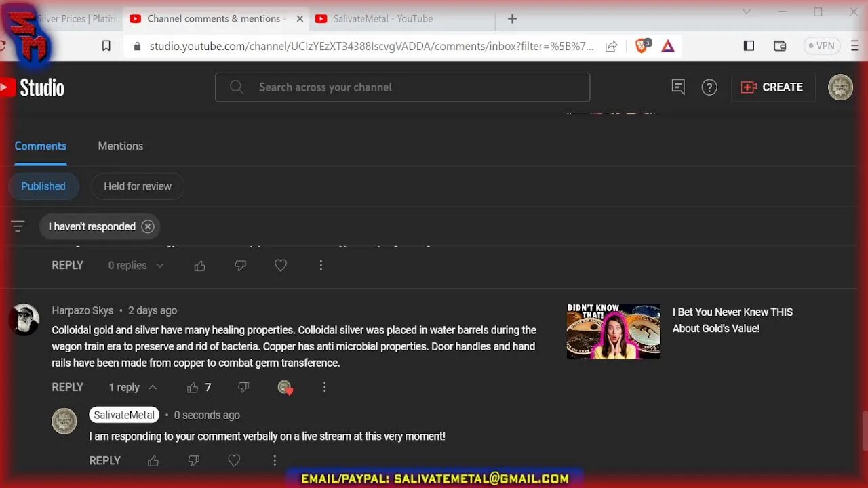Open the browser tab search dropdown arrow
Image resolution: width=868 pixels, height=488 pixels.
747,12
